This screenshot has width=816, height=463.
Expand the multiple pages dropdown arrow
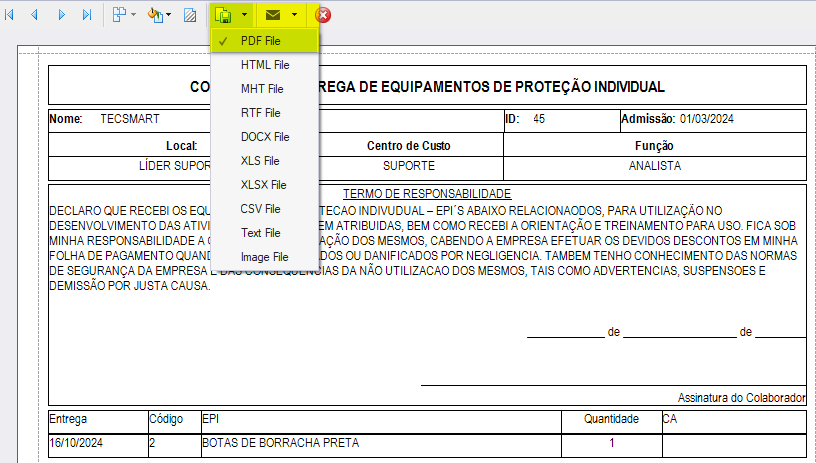133,15
